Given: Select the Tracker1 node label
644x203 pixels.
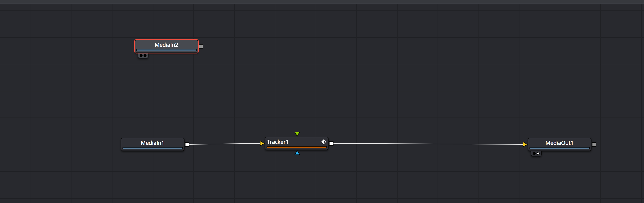Looking at the screenshot, I should coord(277,142).
